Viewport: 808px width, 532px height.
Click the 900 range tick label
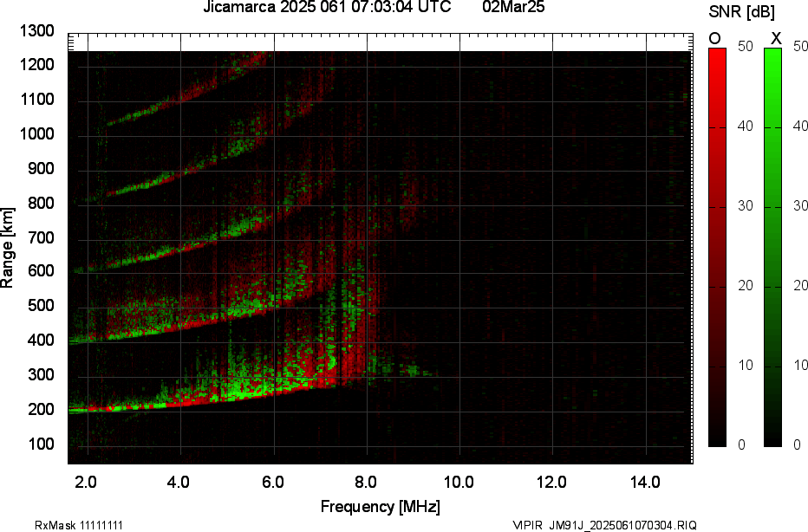point(40,168)
